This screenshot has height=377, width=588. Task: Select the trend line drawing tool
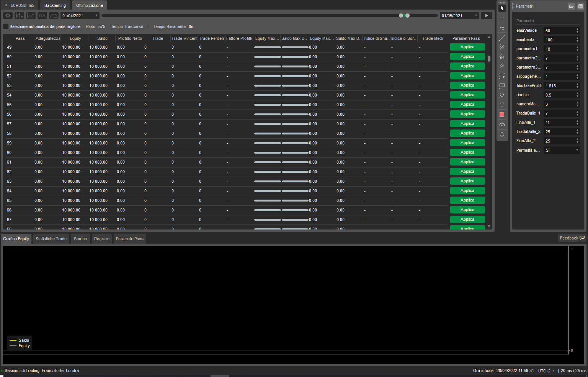click(502, 38)
